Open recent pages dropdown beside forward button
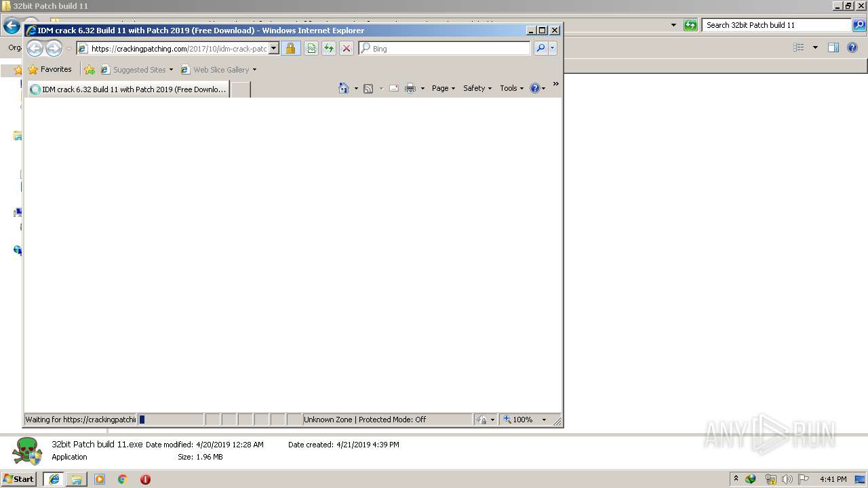 click(68, 49)
